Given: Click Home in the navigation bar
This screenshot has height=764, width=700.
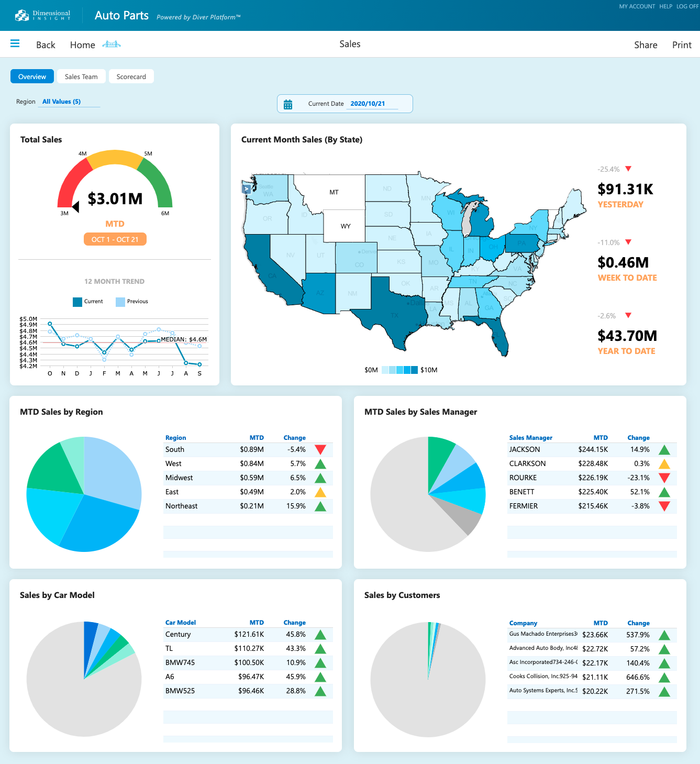Looking at the screenshot, I should (82, 45).
